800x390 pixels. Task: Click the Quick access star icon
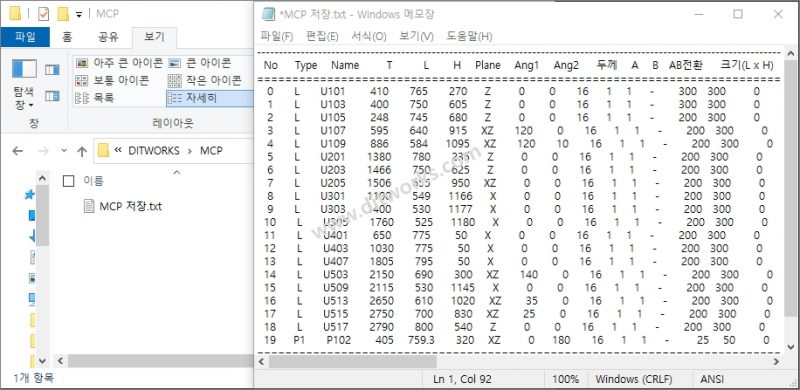click(30, 194)
